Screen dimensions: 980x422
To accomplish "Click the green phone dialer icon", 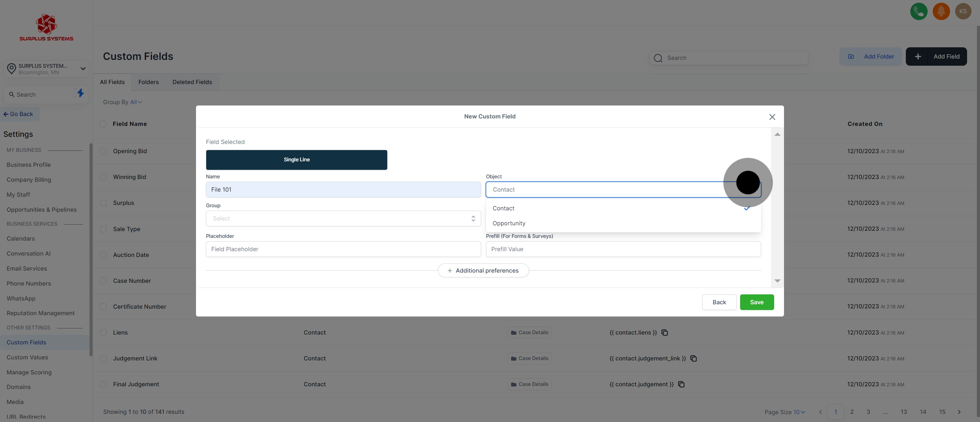I will point(918,12).
